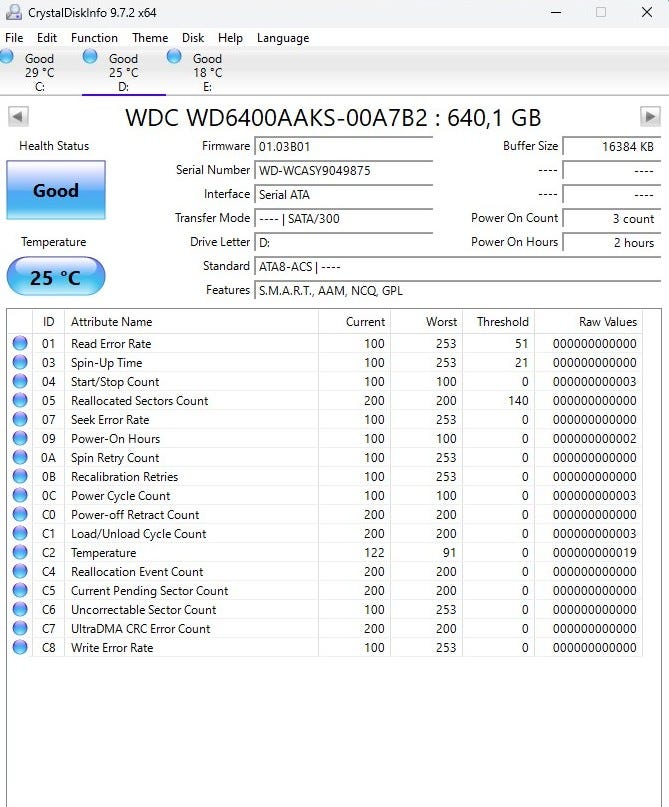
Task: Click status orb for Read Error Rate
Action: click(20, 343)
